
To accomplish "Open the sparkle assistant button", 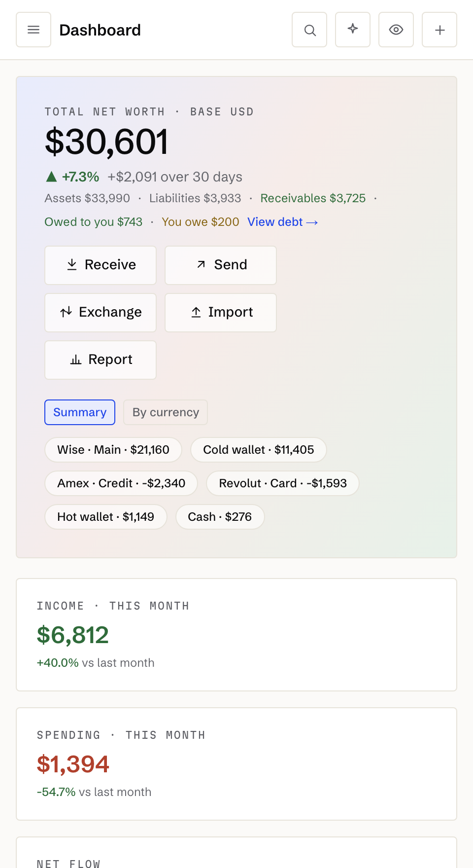I will coord(353,30).
